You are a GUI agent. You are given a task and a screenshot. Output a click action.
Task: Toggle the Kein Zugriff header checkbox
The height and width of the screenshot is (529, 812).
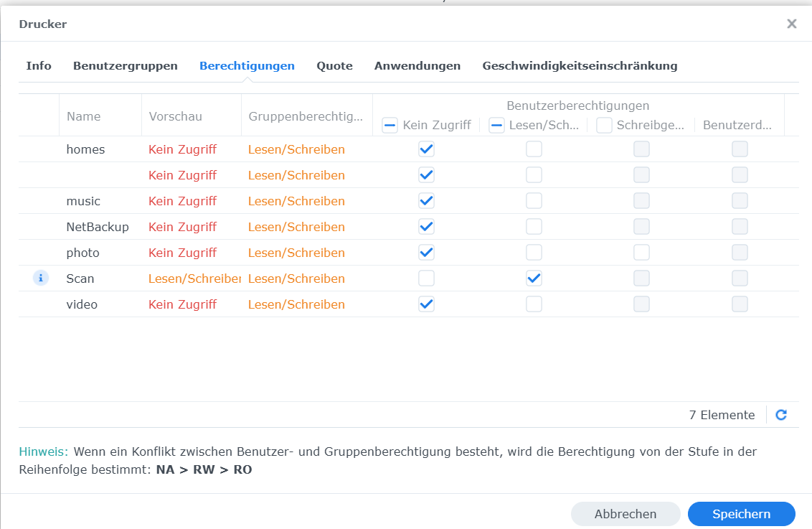(x=390, y=125)
